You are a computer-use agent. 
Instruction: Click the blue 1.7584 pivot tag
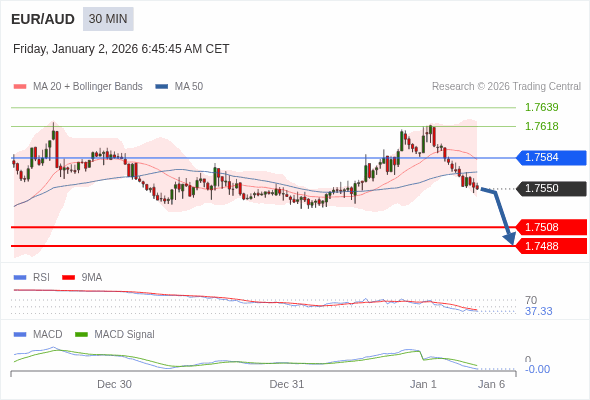pos(551,158)
